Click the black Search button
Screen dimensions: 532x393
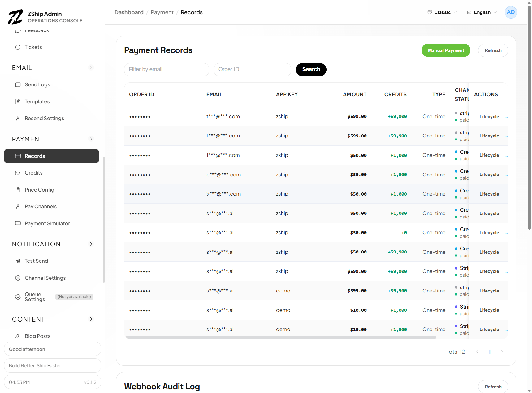[x=311, y=69]
